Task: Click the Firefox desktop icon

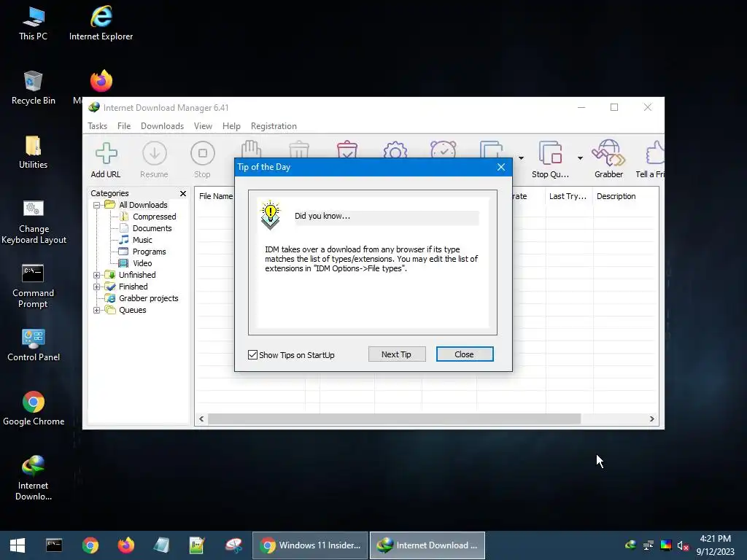Action: pos(101,81)
